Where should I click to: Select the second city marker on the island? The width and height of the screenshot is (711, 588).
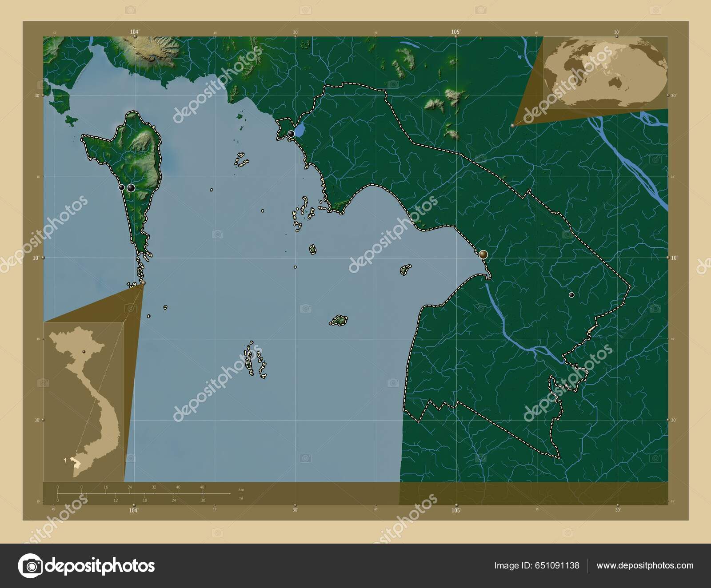130,188
